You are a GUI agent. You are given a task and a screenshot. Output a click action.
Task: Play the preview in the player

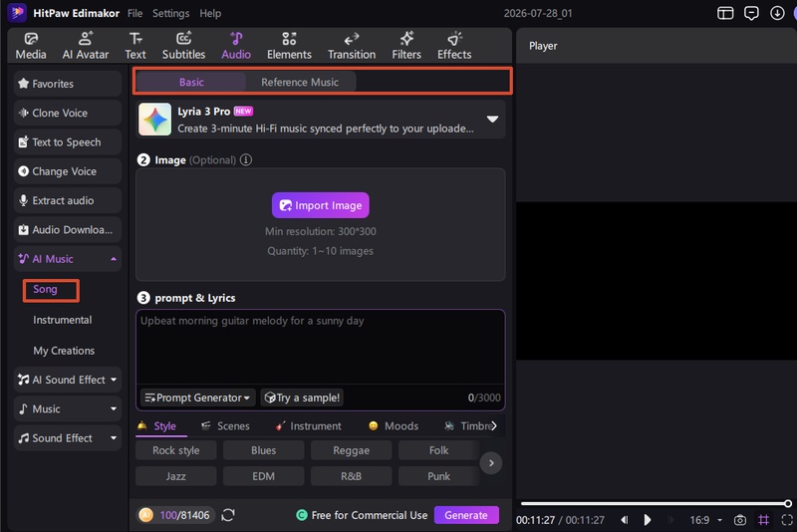pyautogui.click(x=647, y=520)
